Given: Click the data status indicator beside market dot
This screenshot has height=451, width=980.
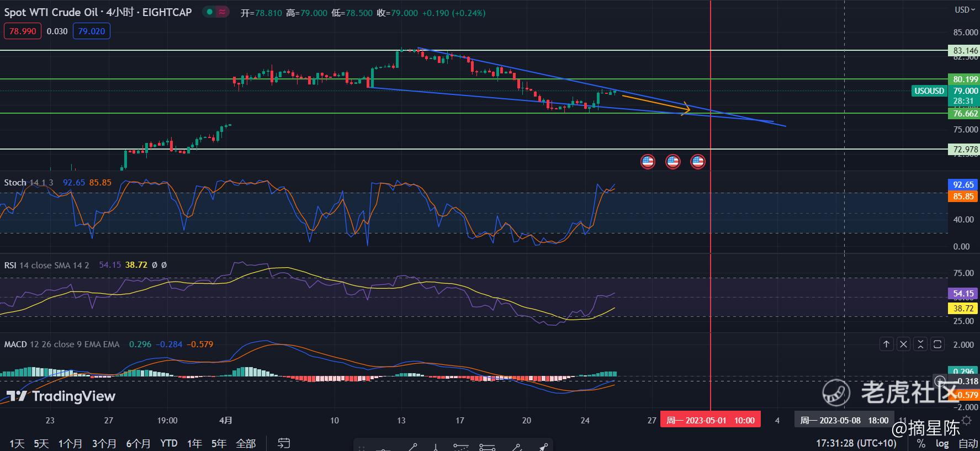Looking at the screenshot, I should (x=223, y=12).
